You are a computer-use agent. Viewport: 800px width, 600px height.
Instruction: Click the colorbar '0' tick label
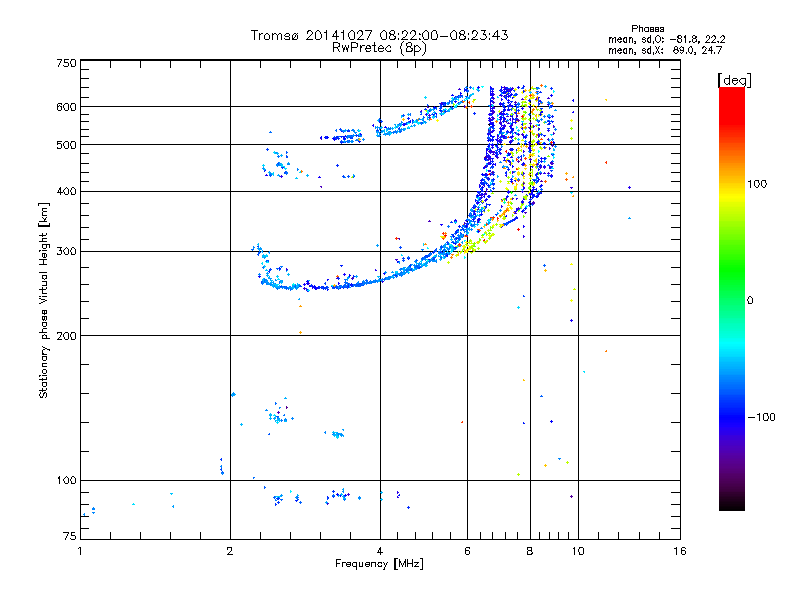click(750, 301)
